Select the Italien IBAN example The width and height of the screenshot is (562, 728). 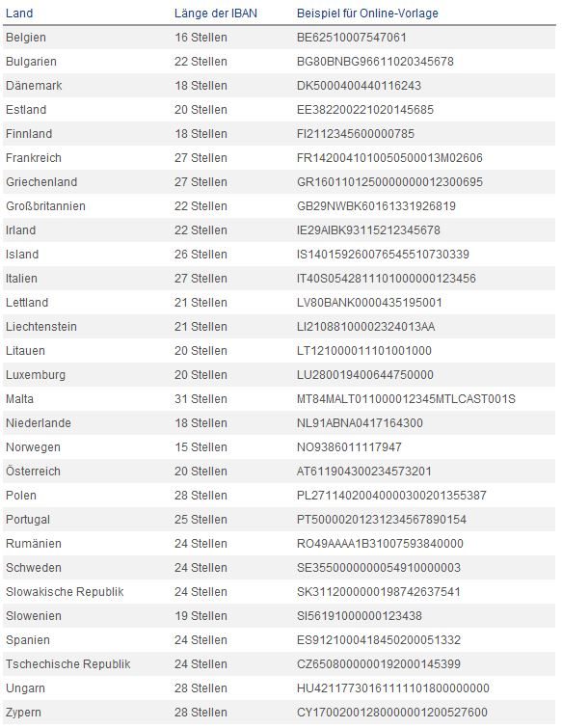[x=387, y=279]
